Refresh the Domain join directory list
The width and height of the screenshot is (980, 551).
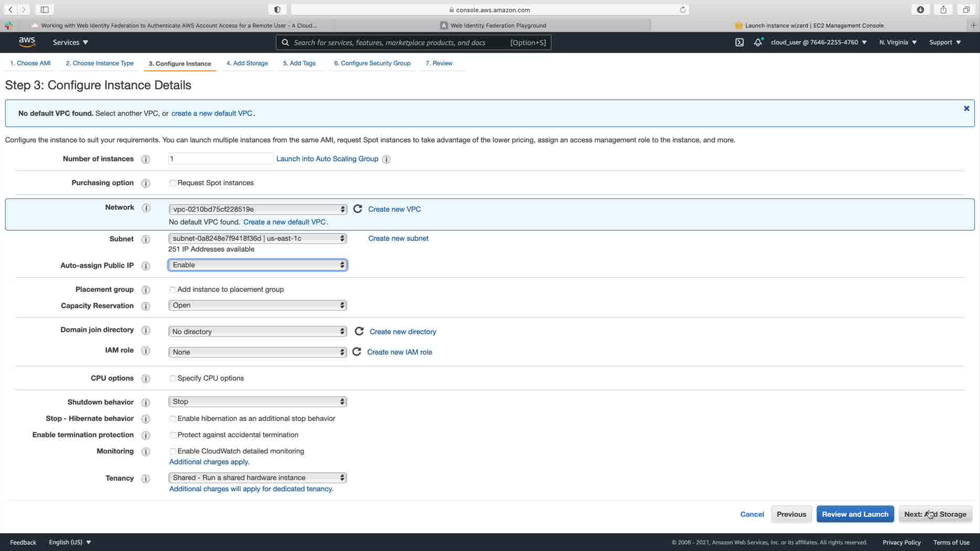[359, 331]
